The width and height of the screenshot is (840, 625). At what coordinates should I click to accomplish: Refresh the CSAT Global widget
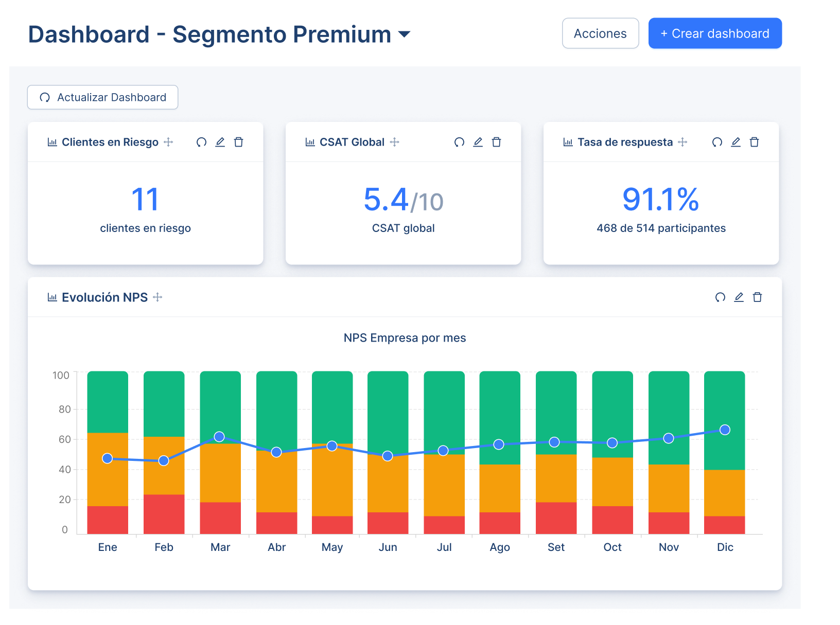pos(459,142)
